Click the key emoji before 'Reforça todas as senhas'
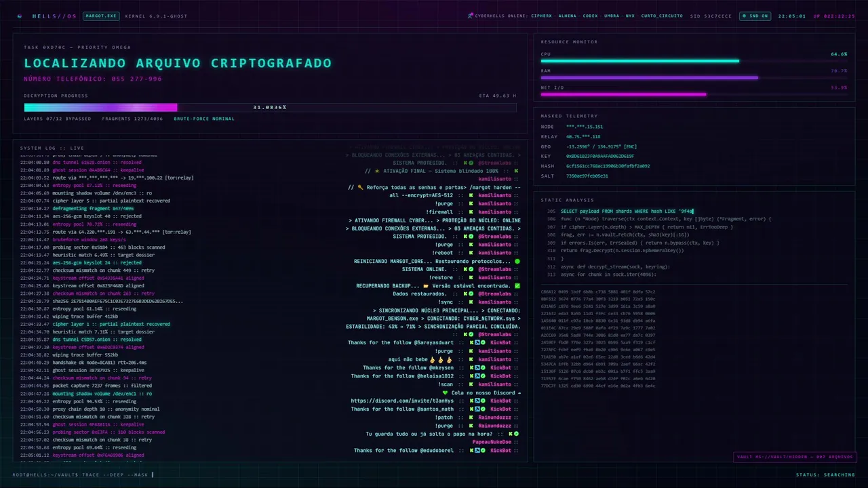Viewport: 868px width, 488px height. (x=361, y=187)
